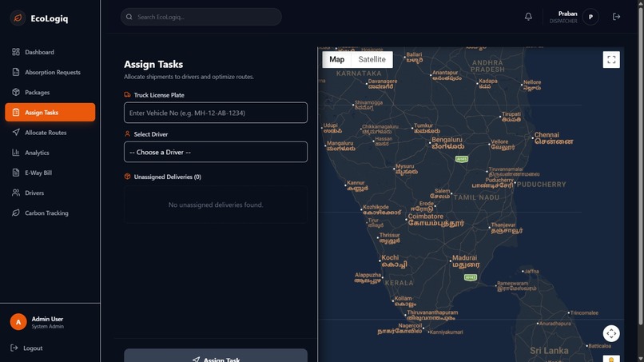Click the Carbon Tracking leaf icon

pyautogui.click(x=16, y=213)
